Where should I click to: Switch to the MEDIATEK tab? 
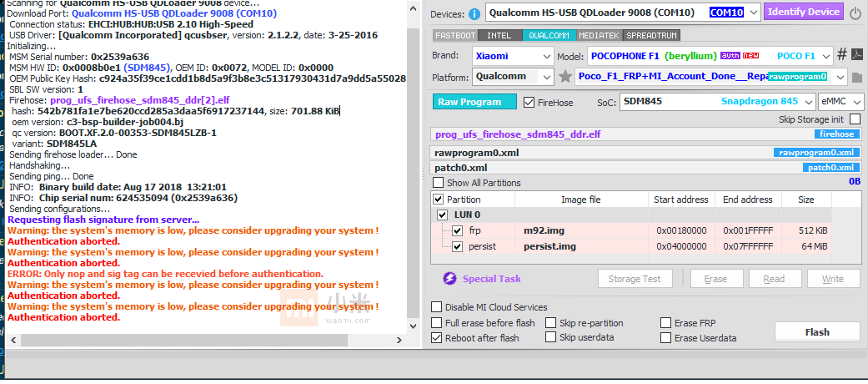pos(600,35)
